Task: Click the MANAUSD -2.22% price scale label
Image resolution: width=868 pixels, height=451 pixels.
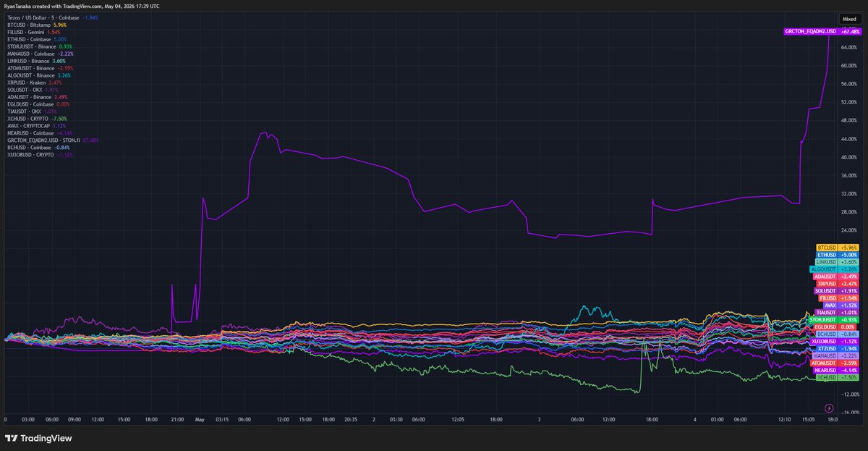Action: coord(836,355)
